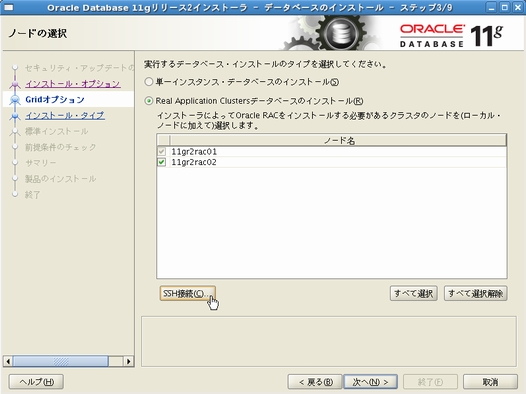
Task: Select single-instance database install radio button
Action: click(149, 81)
